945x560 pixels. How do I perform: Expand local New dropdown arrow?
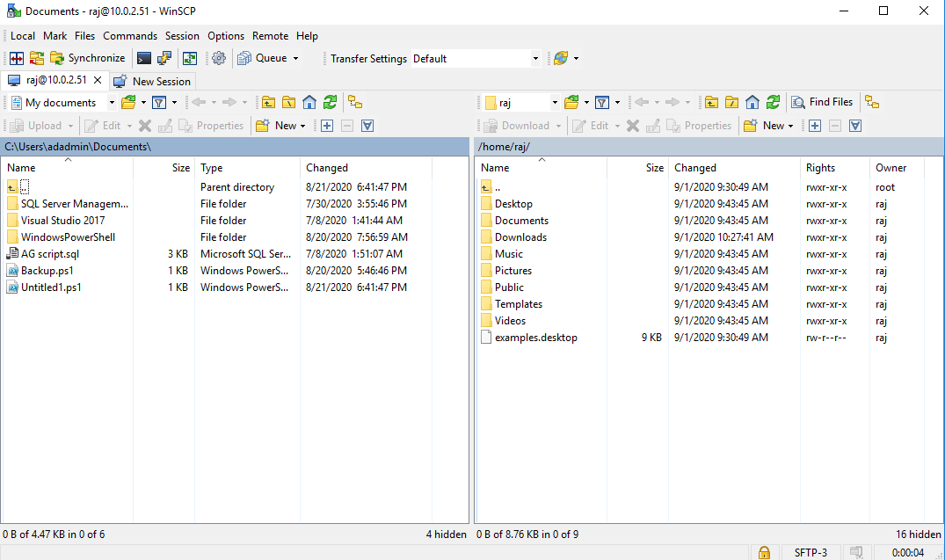[302, 126]
